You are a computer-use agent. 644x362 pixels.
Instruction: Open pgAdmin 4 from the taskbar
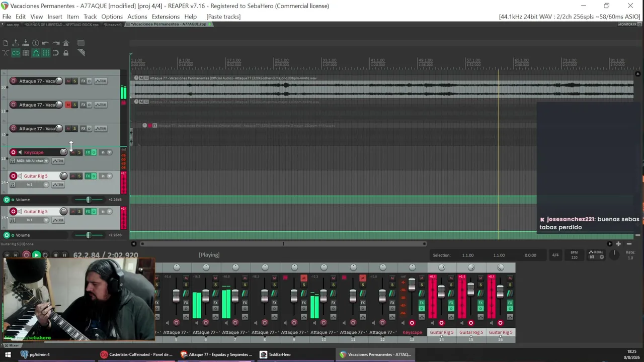pyautogui.click(x=35, y=354)
